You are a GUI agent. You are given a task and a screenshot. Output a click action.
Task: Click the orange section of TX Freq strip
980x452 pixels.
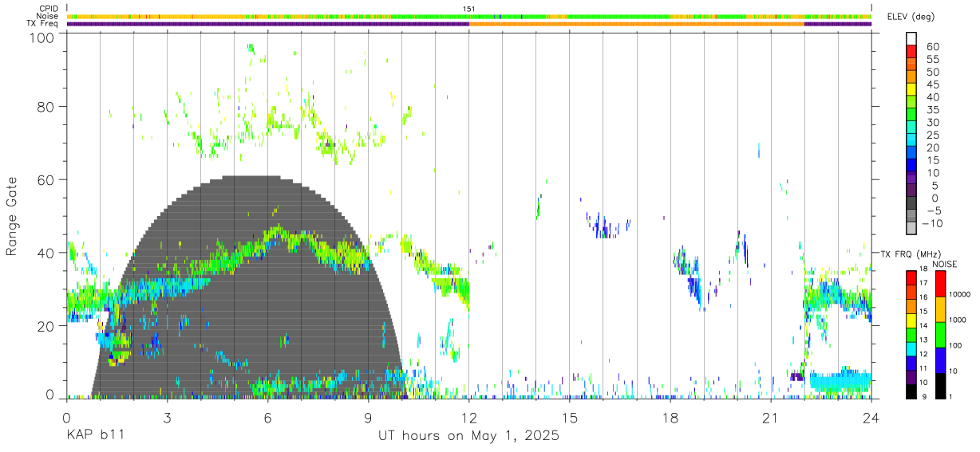click(636, 24)
